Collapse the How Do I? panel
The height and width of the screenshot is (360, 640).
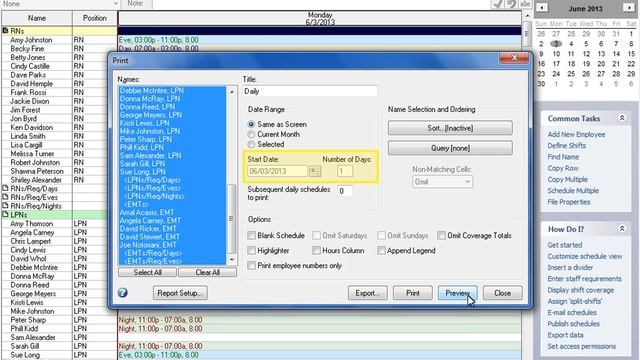pyautogui.click(x=622, y=229)
